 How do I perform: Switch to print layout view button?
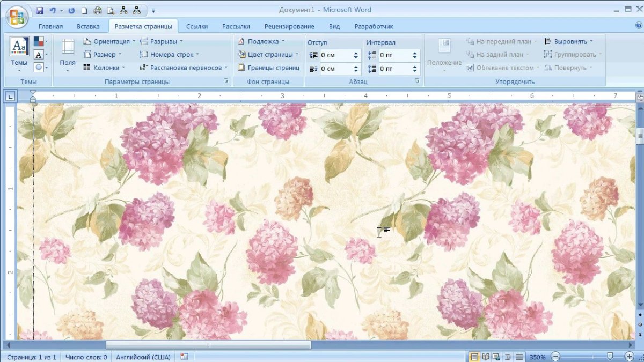[474, 357]
